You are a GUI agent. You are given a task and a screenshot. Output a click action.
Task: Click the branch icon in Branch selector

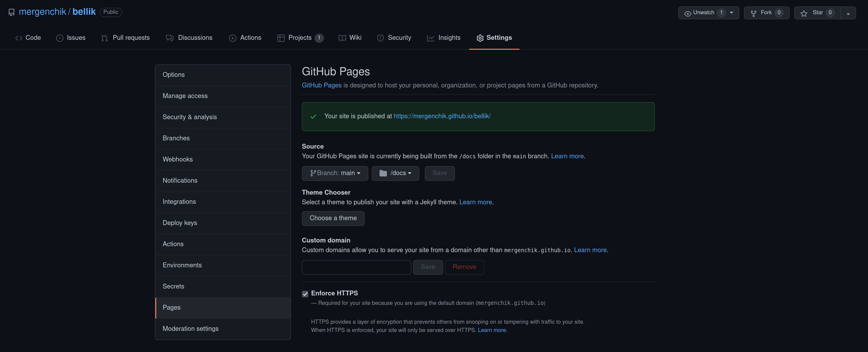click(313, 173)
